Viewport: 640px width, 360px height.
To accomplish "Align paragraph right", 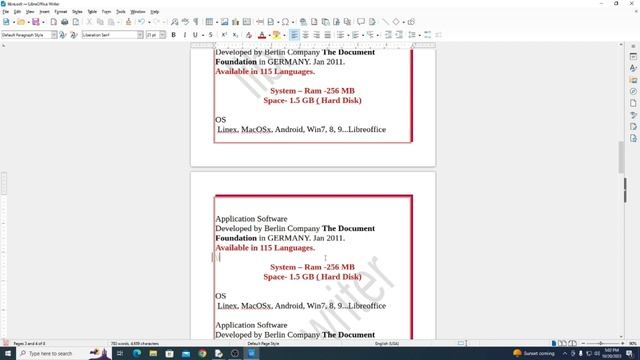I will [316, 35].
